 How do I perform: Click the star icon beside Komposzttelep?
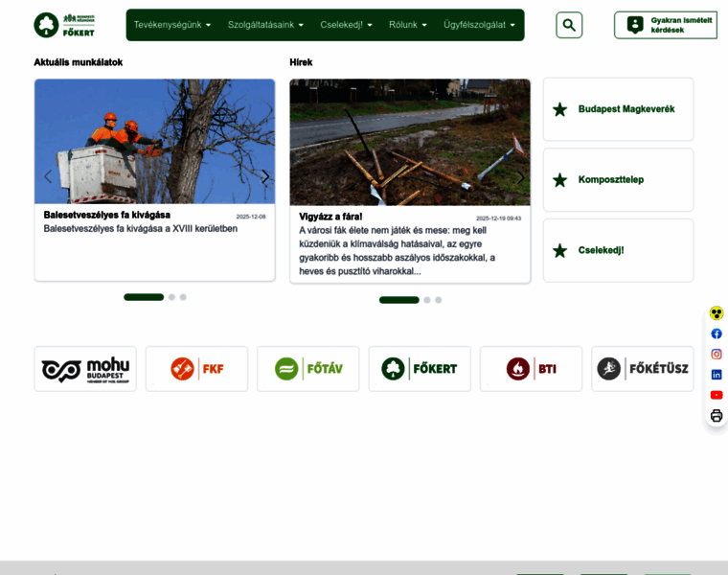[x=560, y=180]
